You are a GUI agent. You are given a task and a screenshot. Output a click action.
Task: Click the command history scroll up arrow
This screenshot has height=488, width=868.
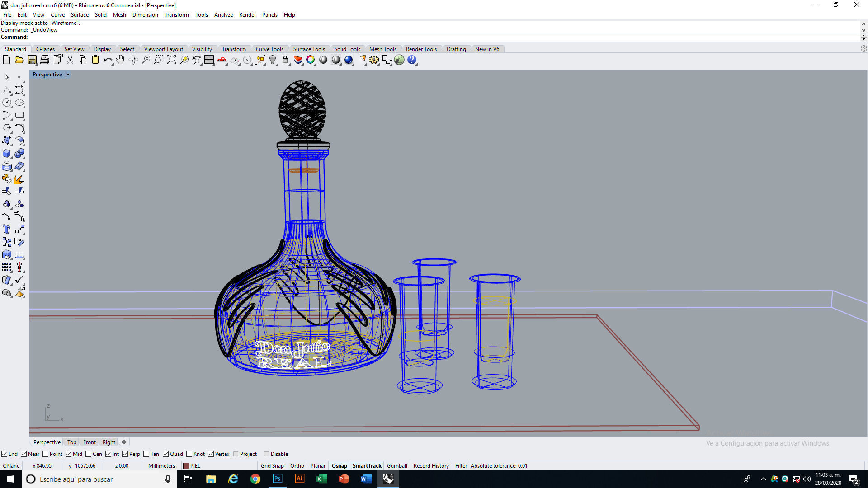[863, 23]
